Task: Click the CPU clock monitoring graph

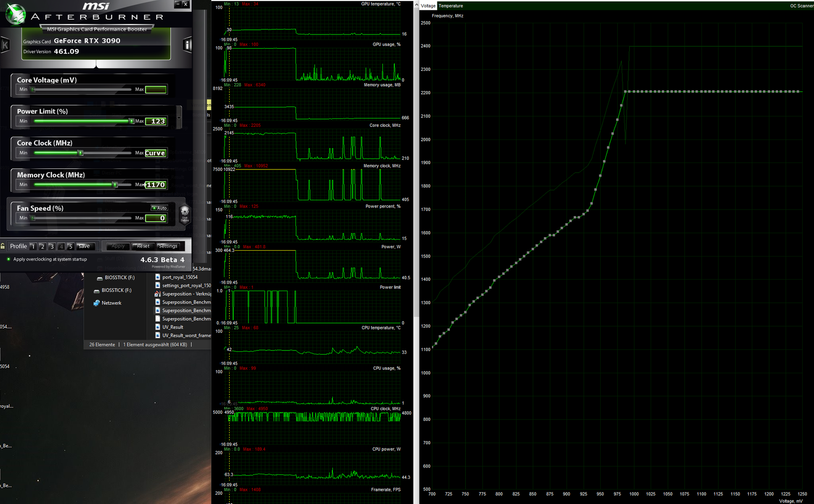Action: click(x=312, y=428)
